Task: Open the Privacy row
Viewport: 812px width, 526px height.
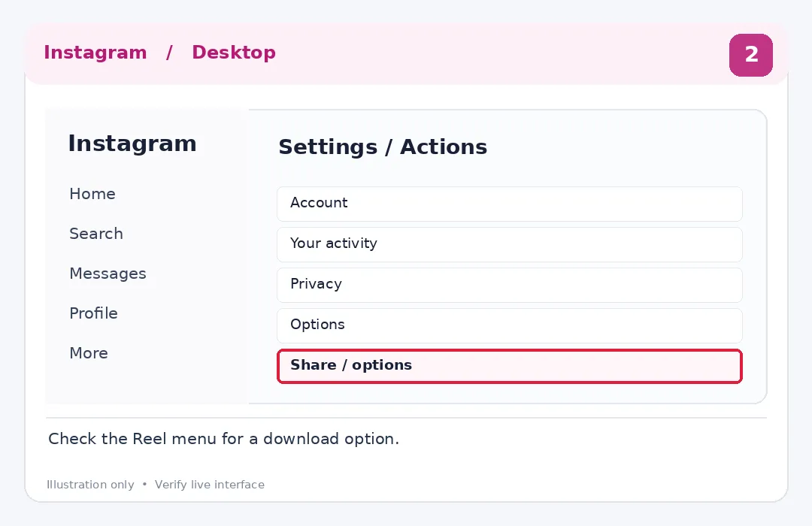Action: tap(510, 285)
